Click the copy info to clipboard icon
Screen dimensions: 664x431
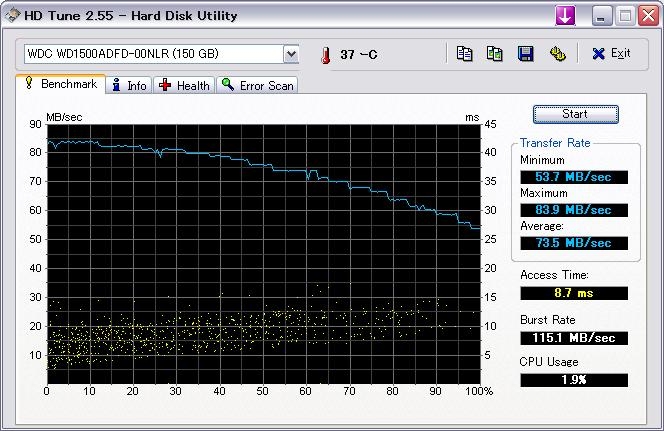(464, 54)
